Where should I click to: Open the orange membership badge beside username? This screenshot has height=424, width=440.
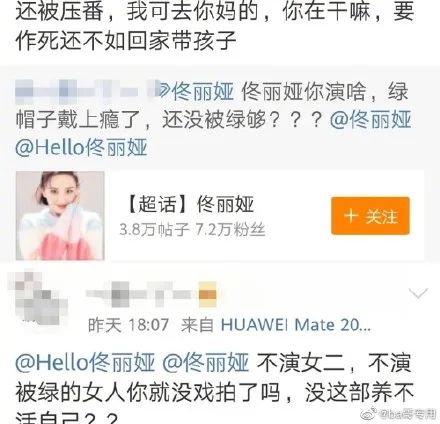208,294
